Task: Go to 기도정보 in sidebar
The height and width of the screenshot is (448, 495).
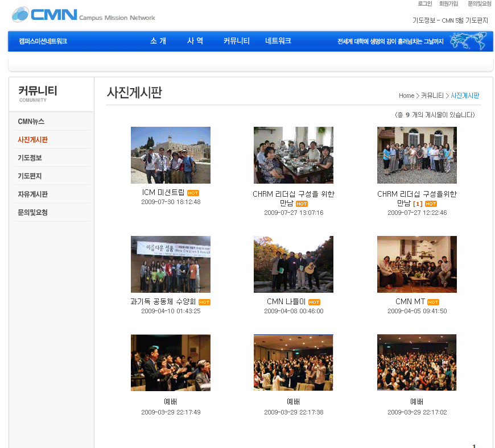Action: click(x=30, y=158)
